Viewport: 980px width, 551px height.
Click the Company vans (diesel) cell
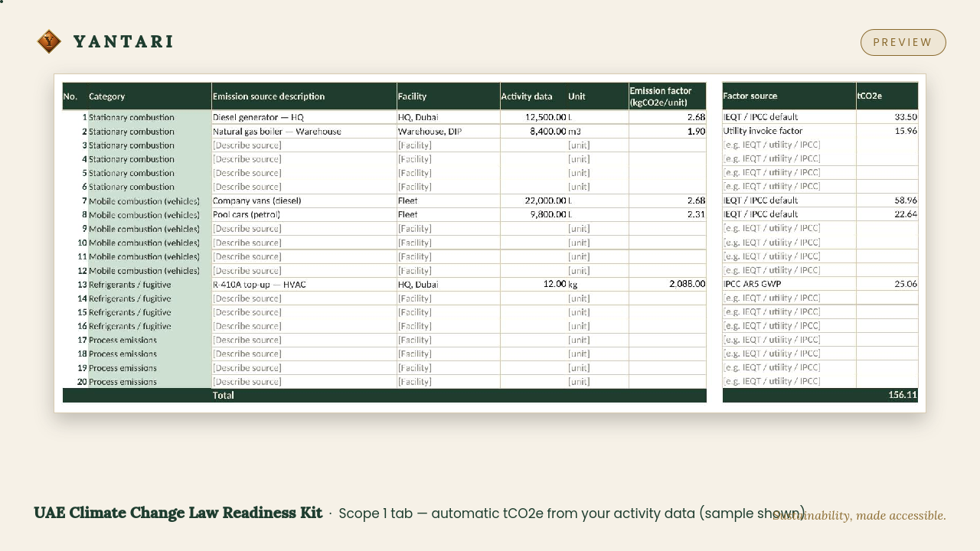[x=304, y=201]
